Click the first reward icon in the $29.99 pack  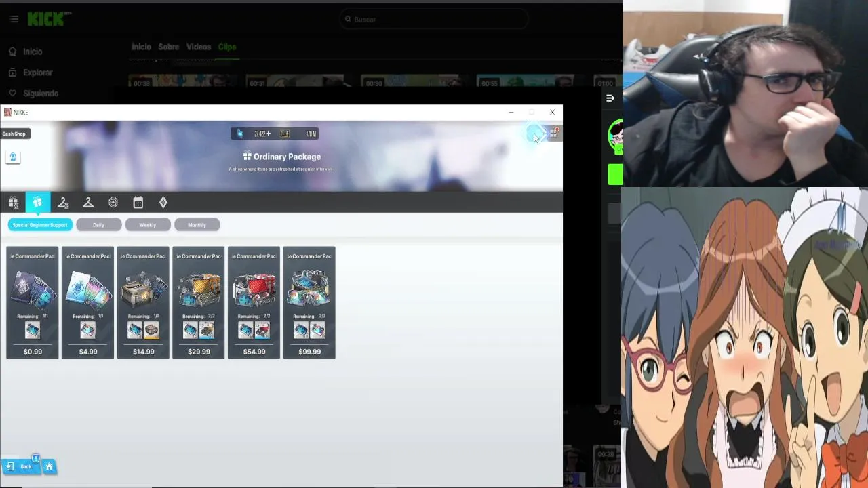(x=191, y=330)
